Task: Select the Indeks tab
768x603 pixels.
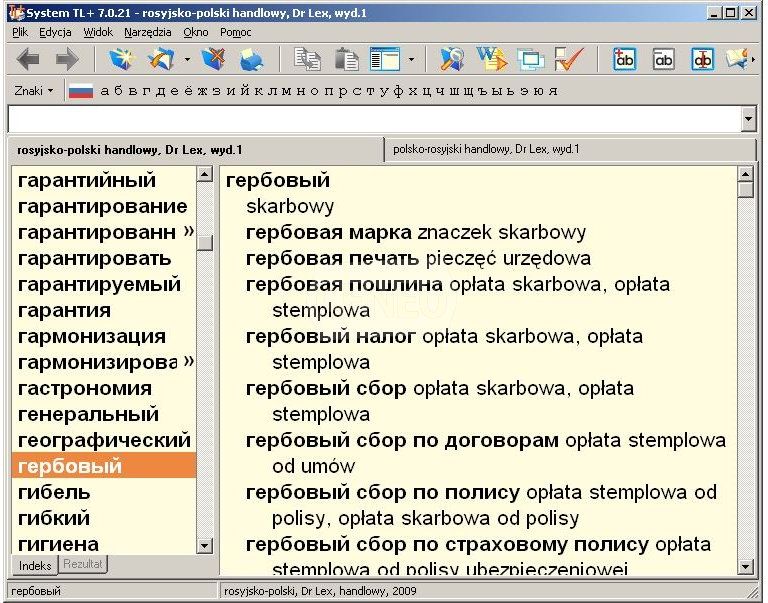Action: click(35, 565)
